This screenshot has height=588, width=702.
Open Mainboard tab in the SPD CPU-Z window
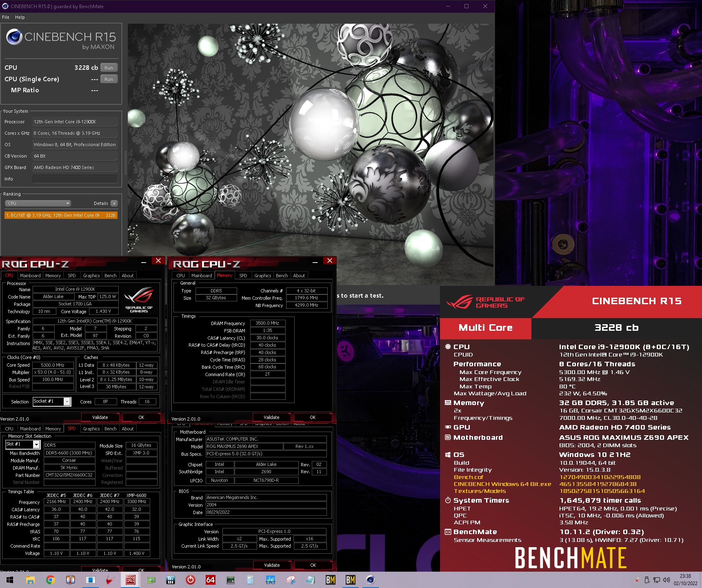[30, 429]
